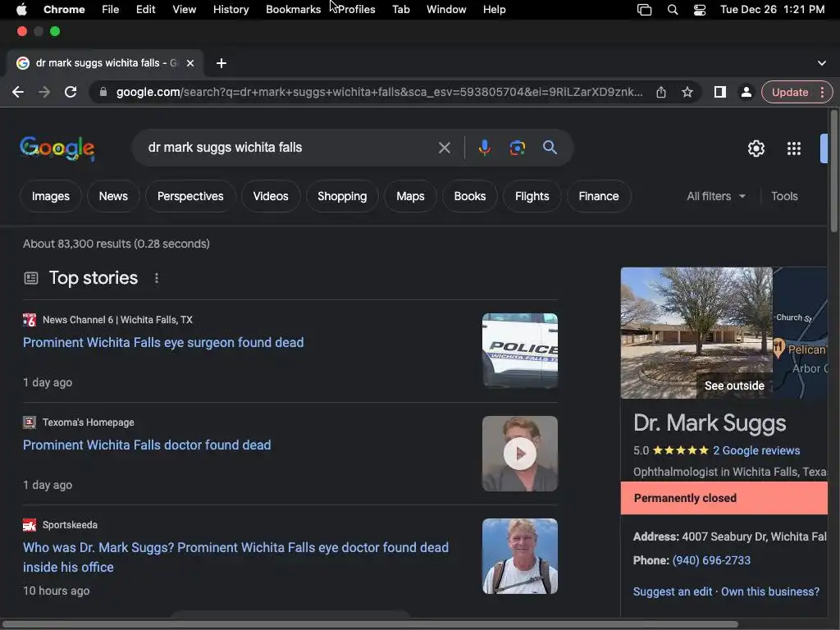Click the back navigation arrow
This screenshot has width=840, height=630.
pos(18,92)
